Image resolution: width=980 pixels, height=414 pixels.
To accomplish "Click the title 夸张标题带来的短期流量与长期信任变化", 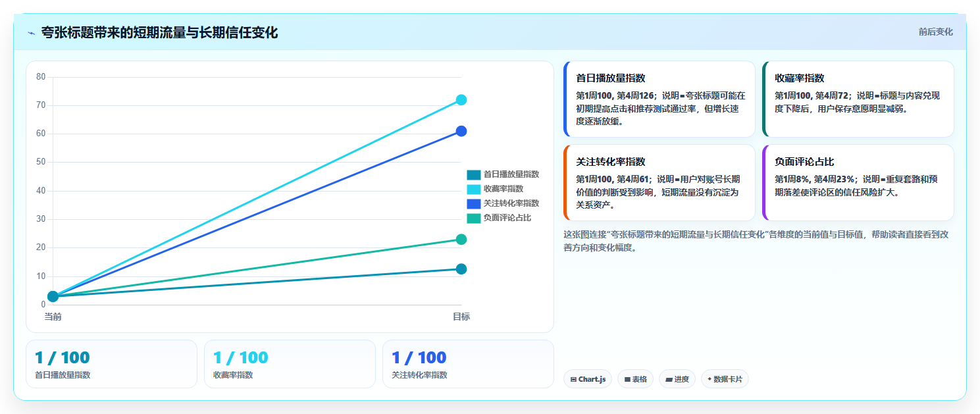I will [x=160, y=32].
